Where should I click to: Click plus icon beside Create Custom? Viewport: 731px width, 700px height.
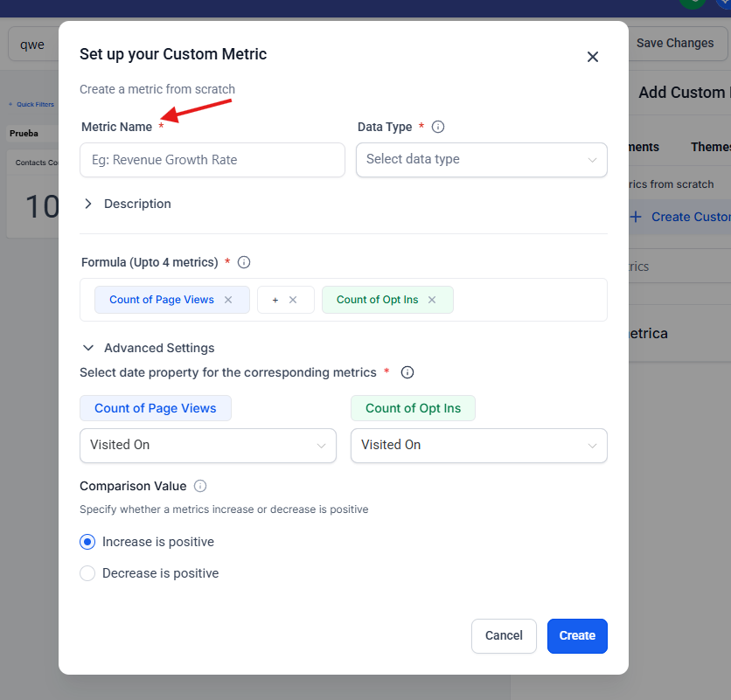pos(636,217)
